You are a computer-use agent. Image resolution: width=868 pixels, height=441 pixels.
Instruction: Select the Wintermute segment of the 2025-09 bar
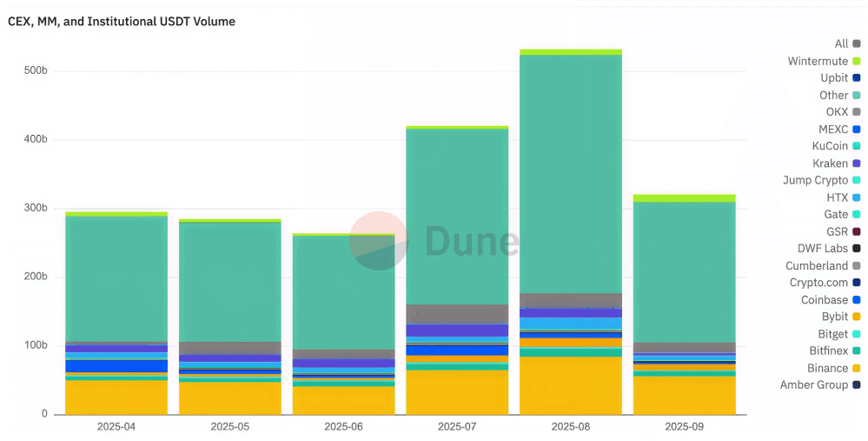[684, 198]
